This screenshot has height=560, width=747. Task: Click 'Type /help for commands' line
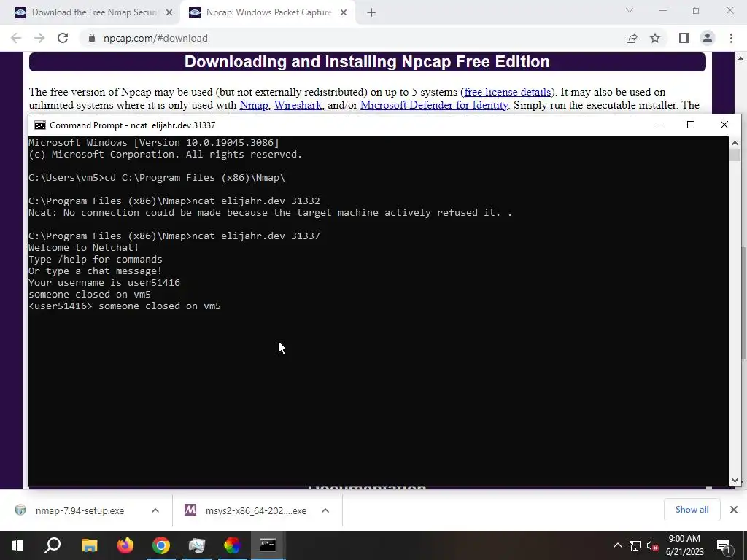click(96, 260)
